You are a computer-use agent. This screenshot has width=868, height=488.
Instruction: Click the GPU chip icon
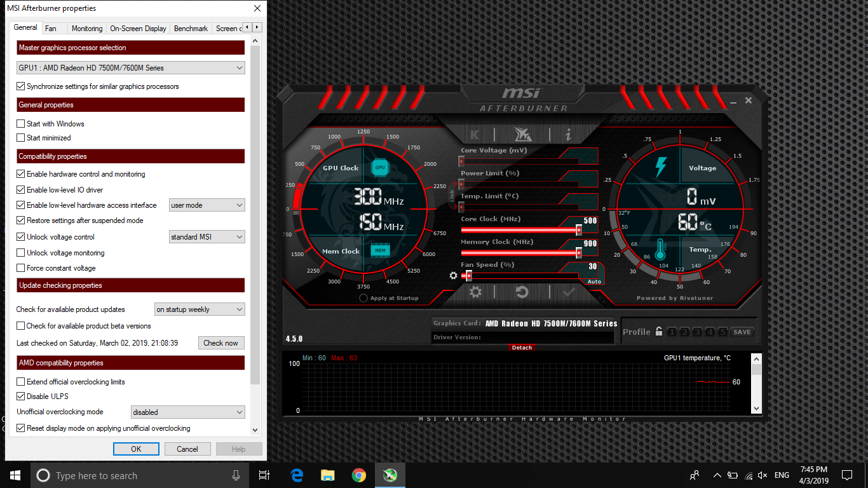[380, 168]
